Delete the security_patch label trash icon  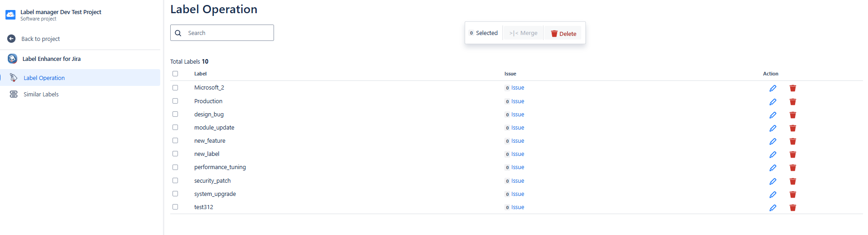[793, 181]
